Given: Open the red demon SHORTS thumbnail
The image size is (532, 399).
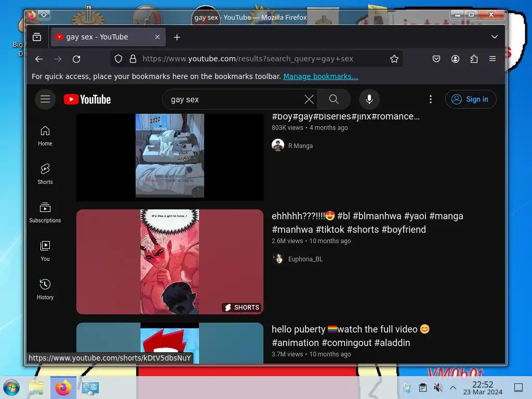Looking at the screenshot, I should pyautogui.click(x=170, y=262).
